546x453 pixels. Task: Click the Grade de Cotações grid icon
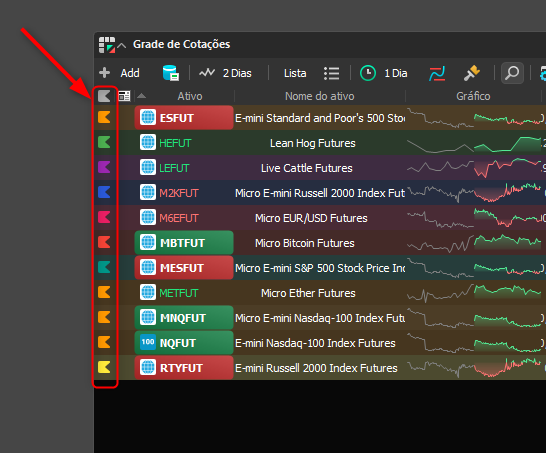click(x=107, y=45)
